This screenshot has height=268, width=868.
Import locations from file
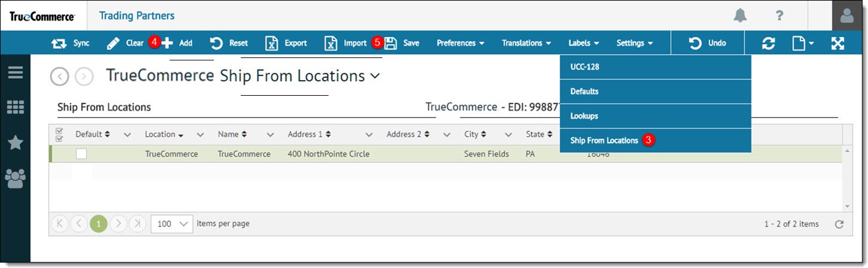point(345,43)
